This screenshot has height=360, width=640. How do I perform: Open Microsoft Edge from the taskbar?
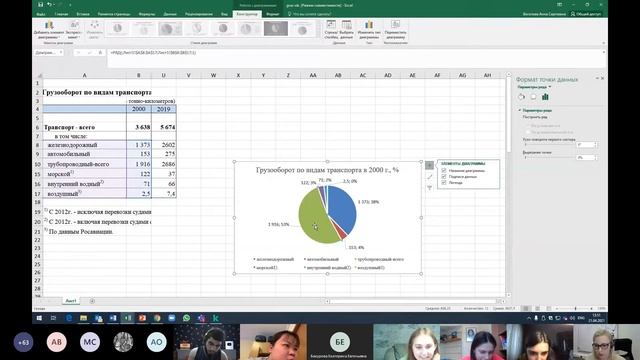[69, 318]
